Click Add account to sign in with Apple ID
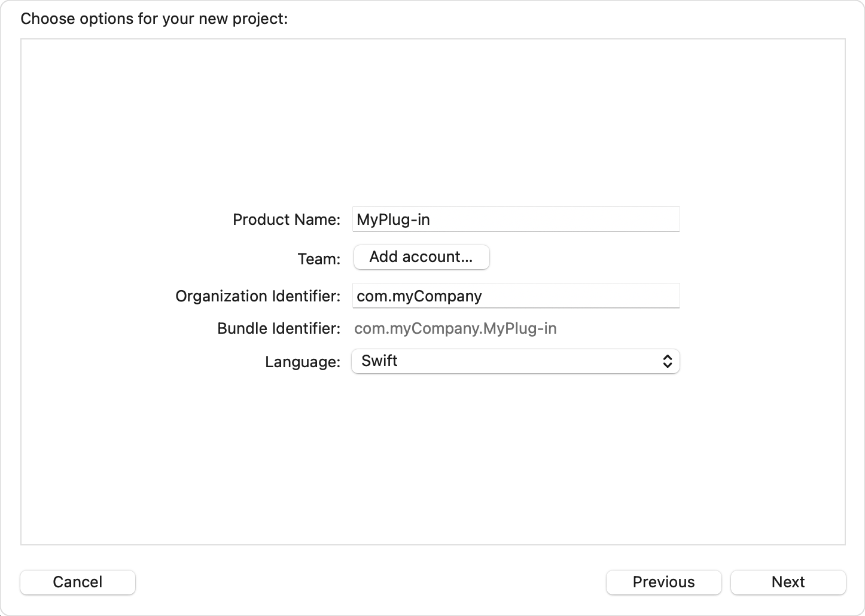The width and height of the screenshot is (865, 616). tap(421, 257)
